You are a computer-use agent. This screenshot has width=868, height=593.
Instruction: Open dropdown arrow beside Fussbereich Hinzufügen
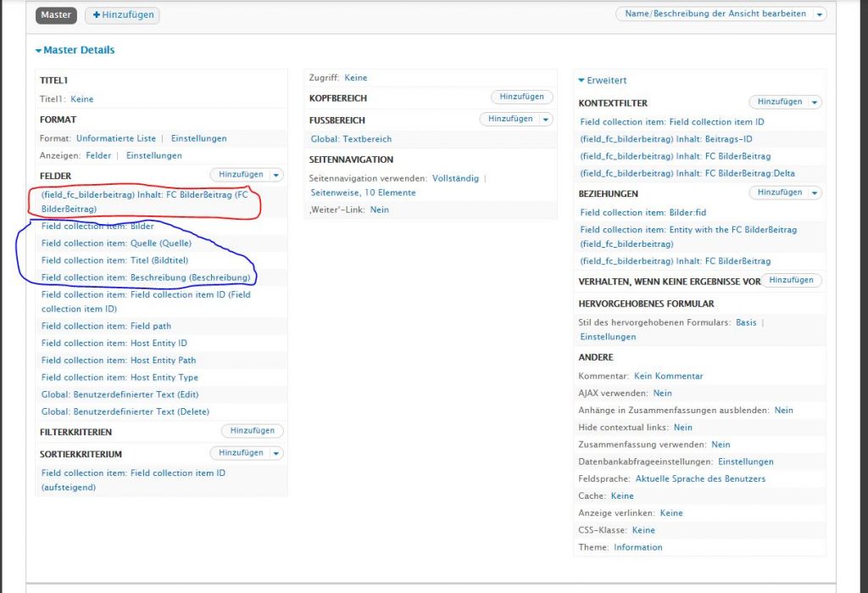[547, 120]
